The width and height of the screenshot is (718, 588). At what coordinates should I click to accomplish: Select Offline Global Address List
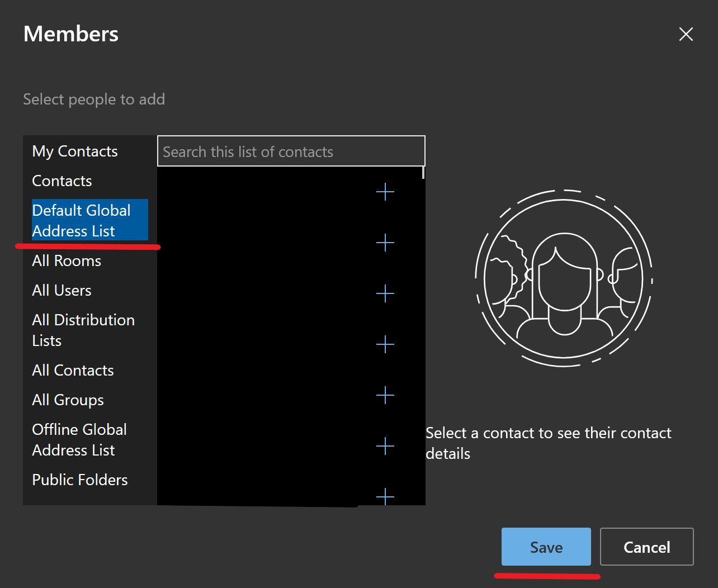[x=79, y=440]
